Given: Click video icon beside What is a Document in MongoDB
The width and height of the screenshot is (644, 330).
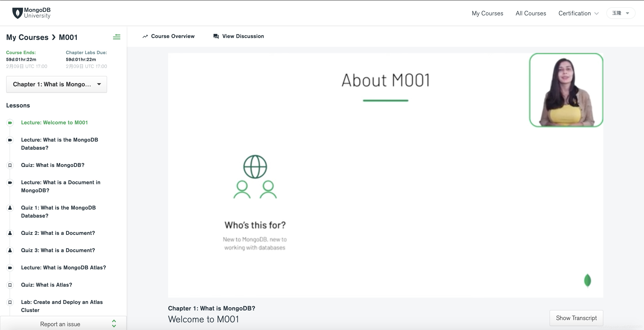Looking at the screenshot, I should pyautogui.click(x=10, y=182).
